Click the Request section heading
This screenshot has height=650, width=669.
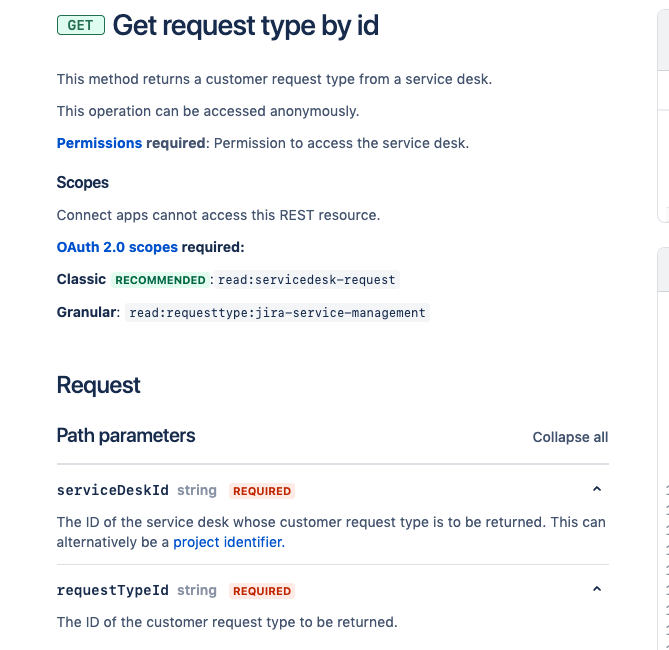pos(98,385)
